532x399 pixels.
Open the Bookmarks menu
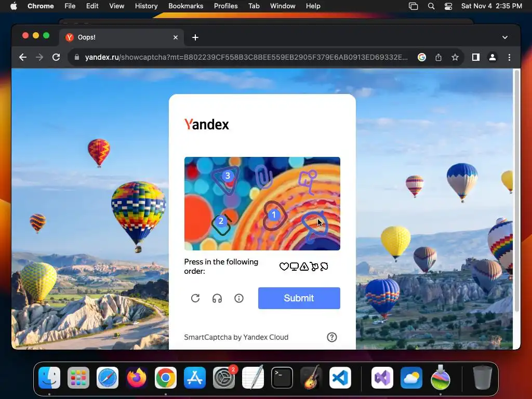185,6
